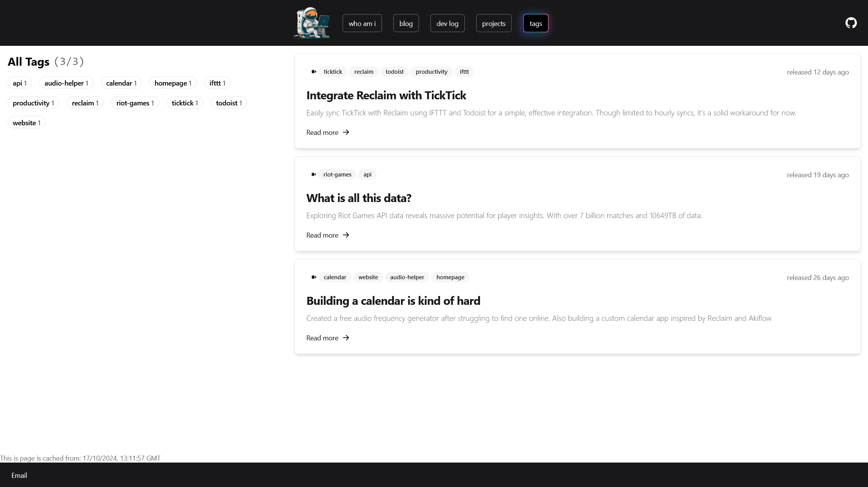Click the video icon beside the riot-games tag
The image size is (868, 487).
point(314,174)
